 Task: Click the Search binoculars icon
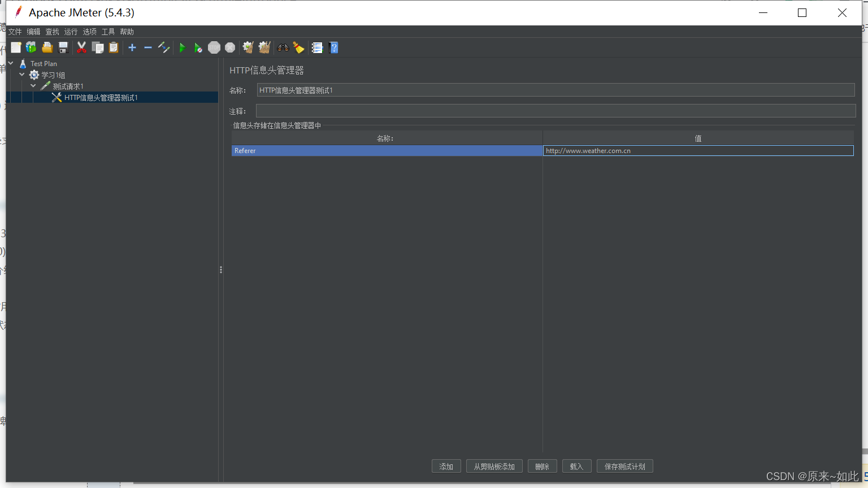click(x=283, y=47)
